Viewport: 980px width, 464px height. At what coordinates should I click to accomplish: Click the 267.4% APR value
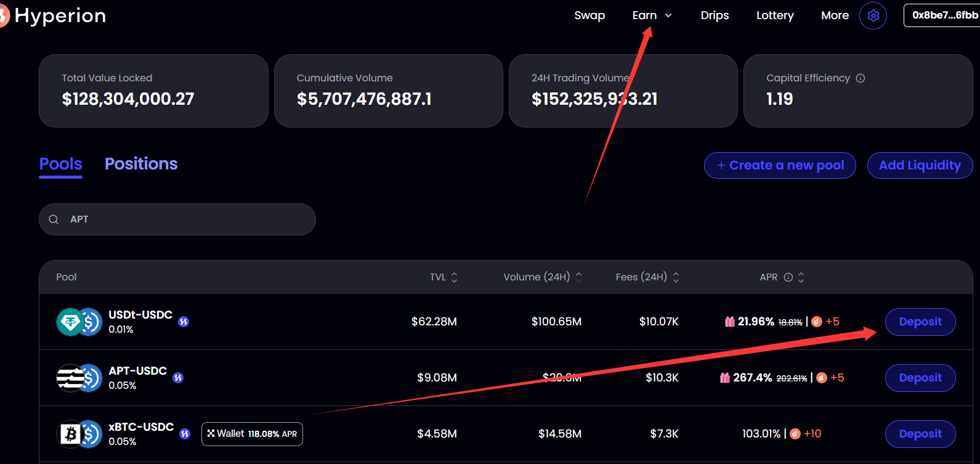pyautogui.click(x=752, y=378)
